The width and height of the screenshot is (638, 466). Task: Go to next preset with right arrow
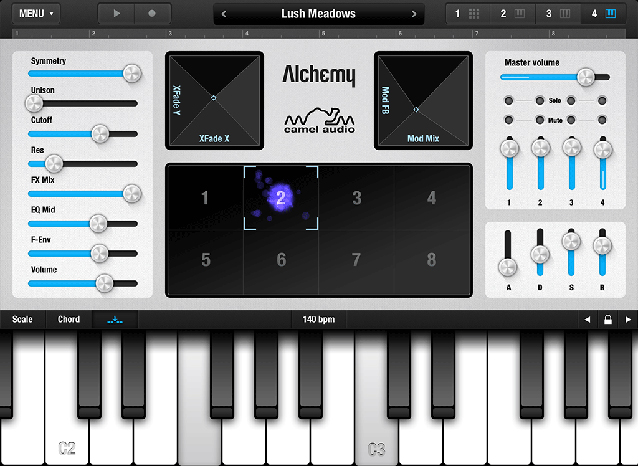click(x=414, y=14)
